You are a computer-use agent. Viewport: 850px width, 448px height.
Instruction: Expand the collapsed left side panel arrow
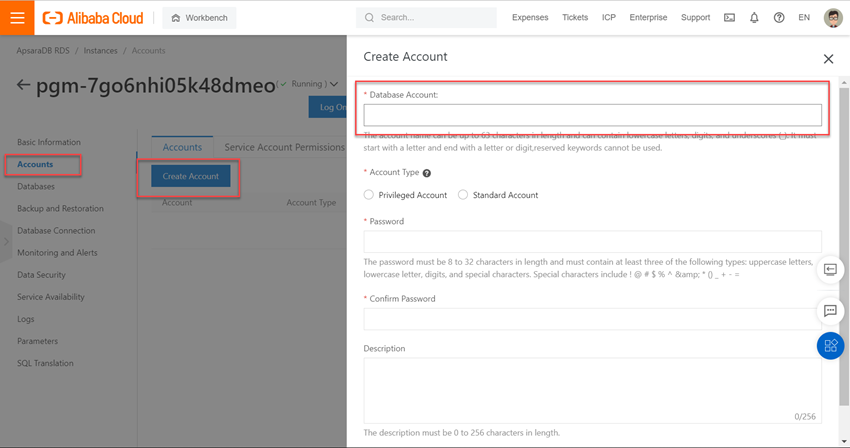pyautogui.click(x=6, y=242)
